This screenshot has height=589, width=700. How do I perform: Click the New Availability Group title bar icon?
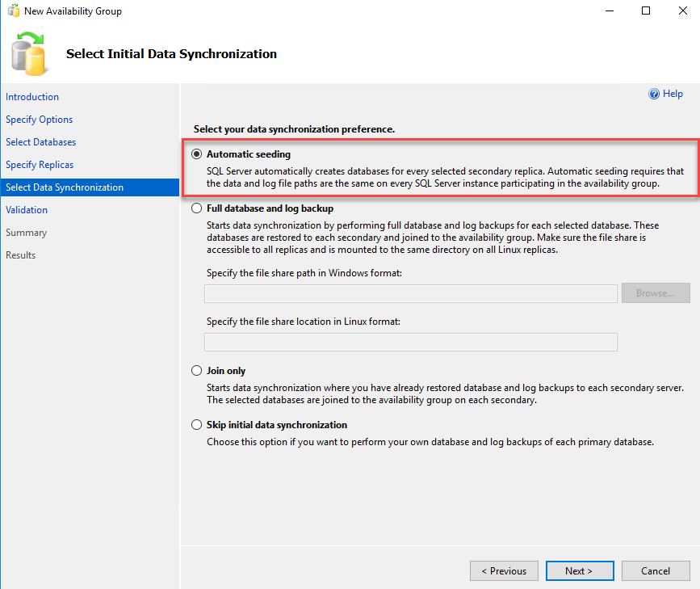(14, 11)
